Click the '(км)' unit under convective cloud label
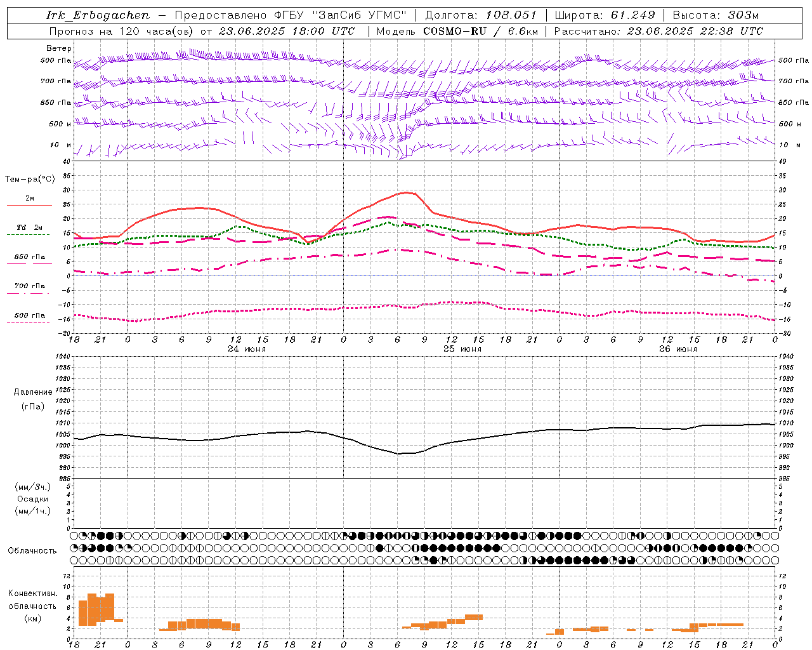 pos(33,618)
